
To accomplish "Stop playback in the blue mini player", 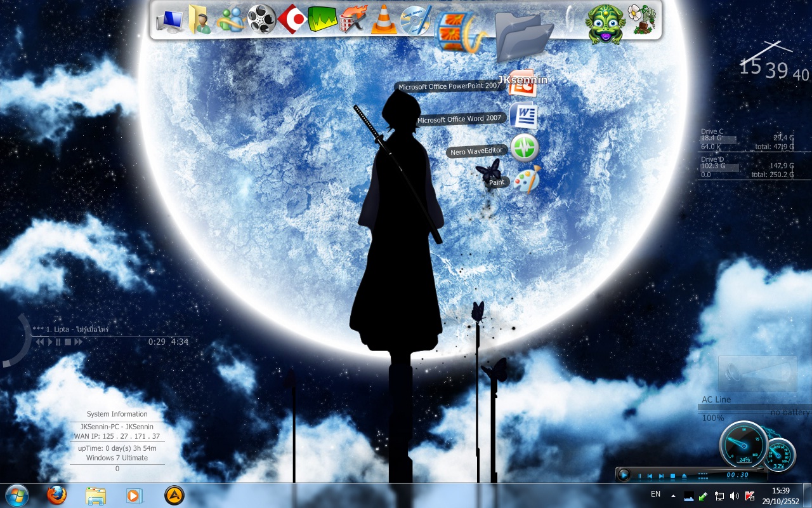I will tap(673, 476).
